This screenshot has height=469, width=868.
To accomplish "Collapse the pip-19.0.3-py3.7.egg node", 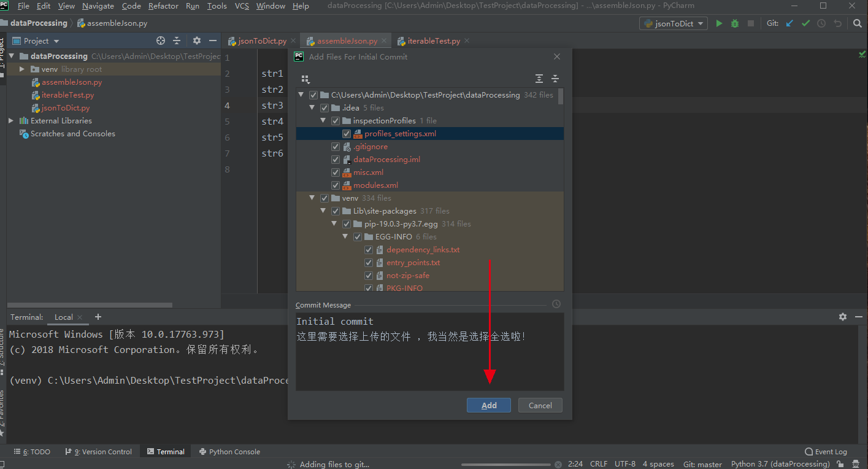I will click(334, 224).
